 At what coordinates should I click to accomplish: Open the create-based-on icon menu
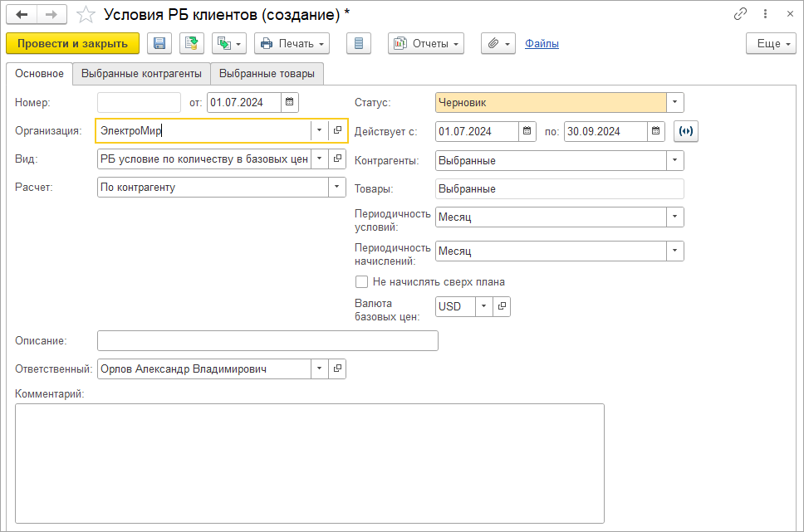point(229,44)
